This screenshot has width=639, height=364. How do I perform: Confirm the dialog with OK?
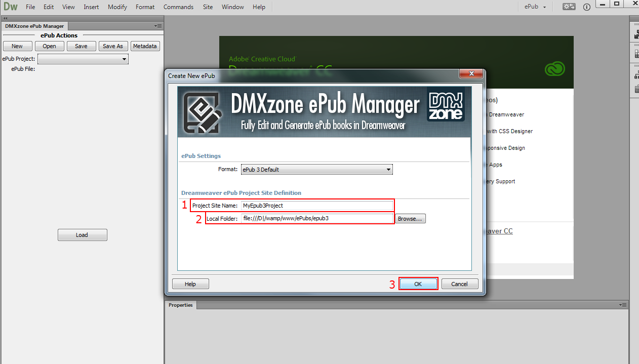click(418, 284)
